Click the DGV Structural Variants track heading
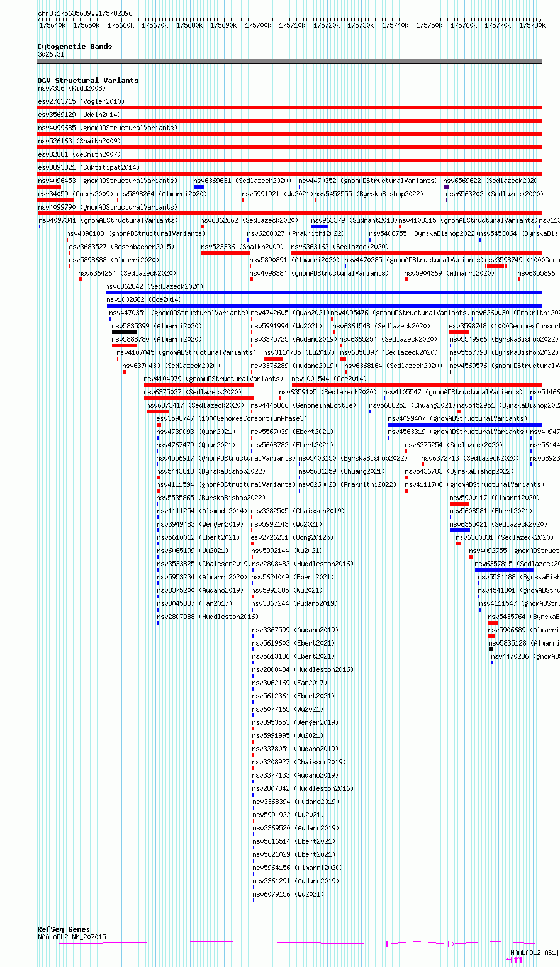The height and width of the screenshot is (967, 560). click(88, 81)
